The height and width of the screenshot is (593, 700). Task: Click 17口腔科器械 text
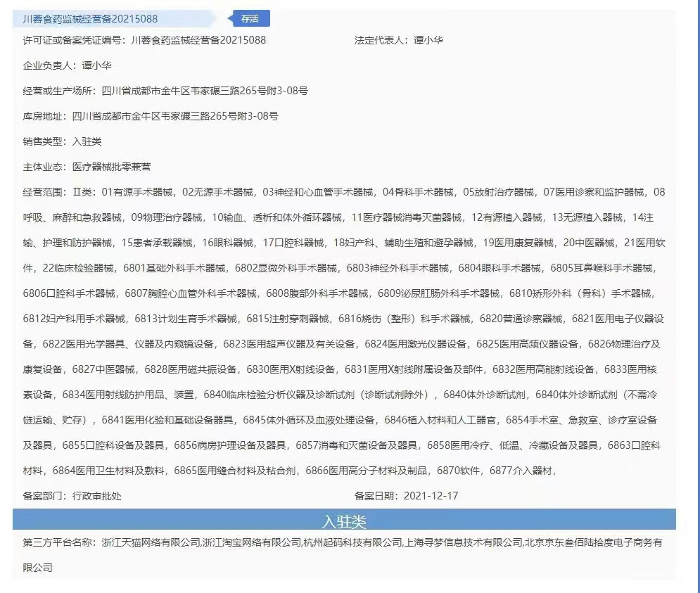click(293, 243)
